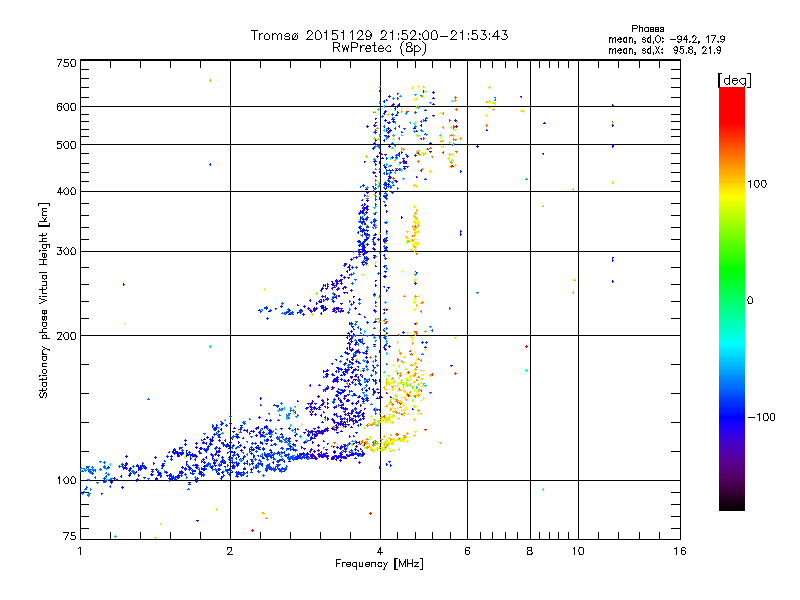Image resolution: width=800 pixels, height=600 pixels.
Task: Click the '8' x-axis tick label
Action: (530, 551)
